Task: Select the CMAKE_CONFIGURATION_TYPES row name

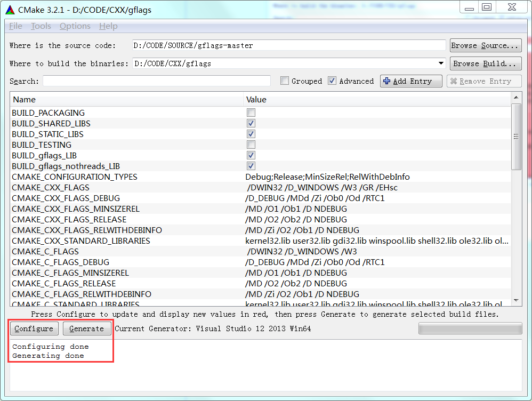Action: 75,177
